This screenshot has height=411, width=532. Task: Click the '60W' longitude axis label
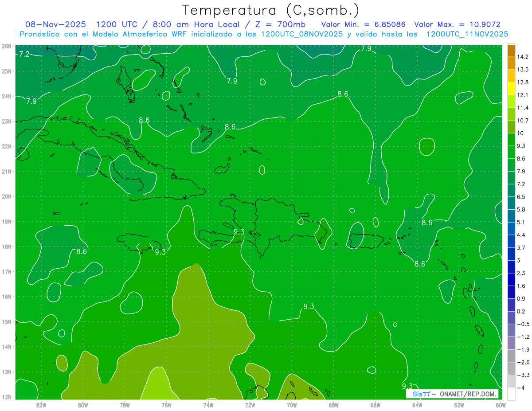(x=501, y=405)
